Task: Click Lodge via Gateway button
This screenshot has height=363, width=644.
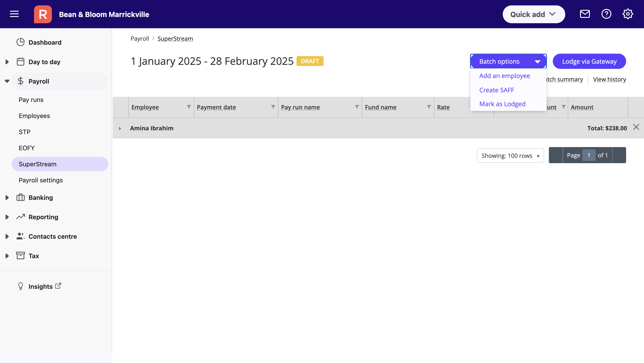Action: [x=589, y=61]
